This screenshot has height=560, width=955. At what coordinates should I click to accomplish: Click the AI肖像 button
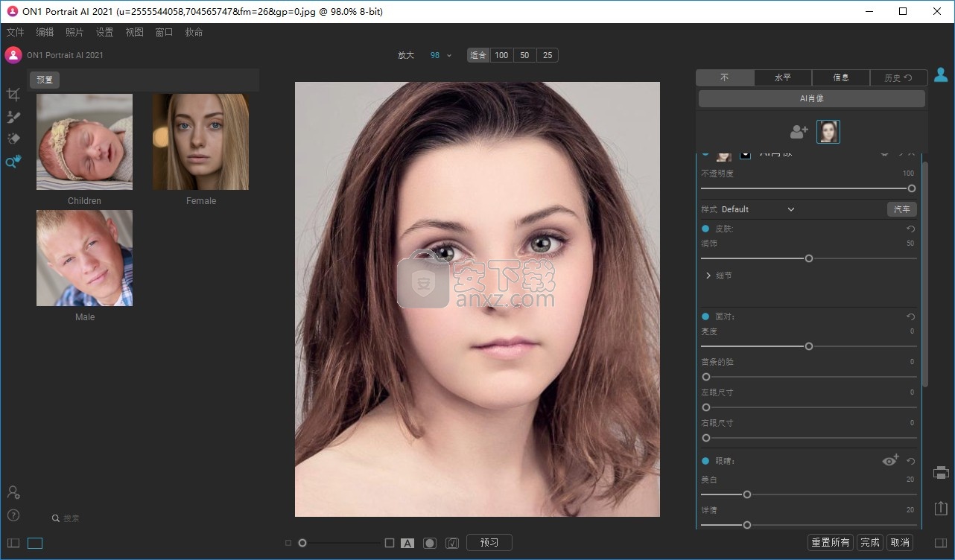coord(812,98)
